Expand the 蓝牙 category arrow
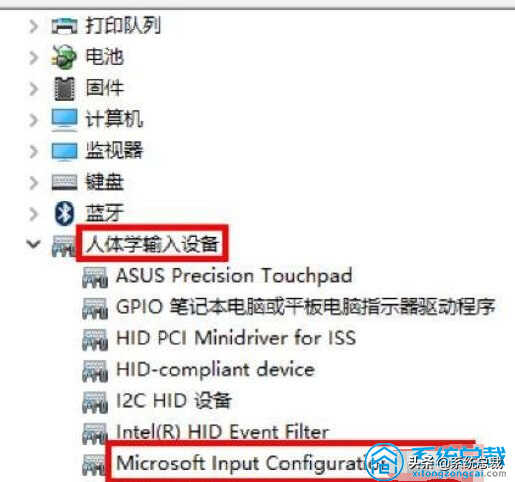This screenshot has width=515, height=482. click(33, 214)
